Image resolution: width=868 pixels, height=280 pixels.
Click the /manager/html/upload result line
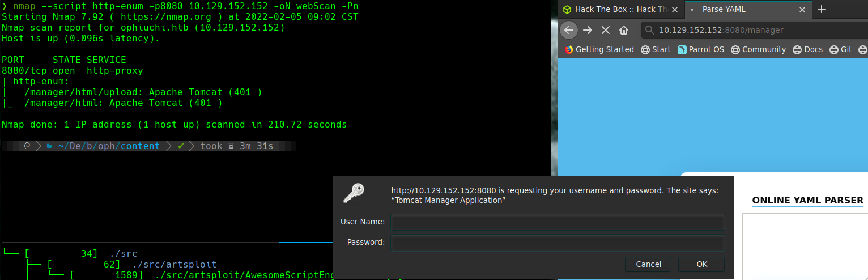click(x=131, y=92)
